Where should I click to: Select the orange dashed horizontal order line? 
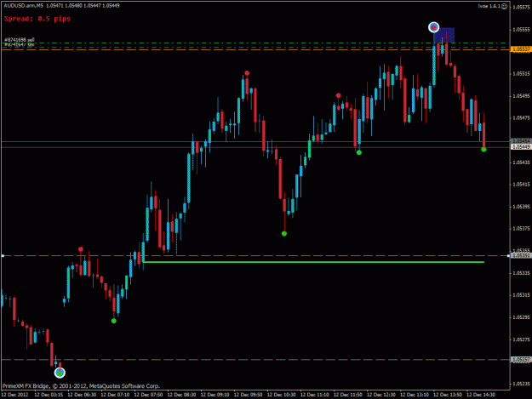[255, 49]
